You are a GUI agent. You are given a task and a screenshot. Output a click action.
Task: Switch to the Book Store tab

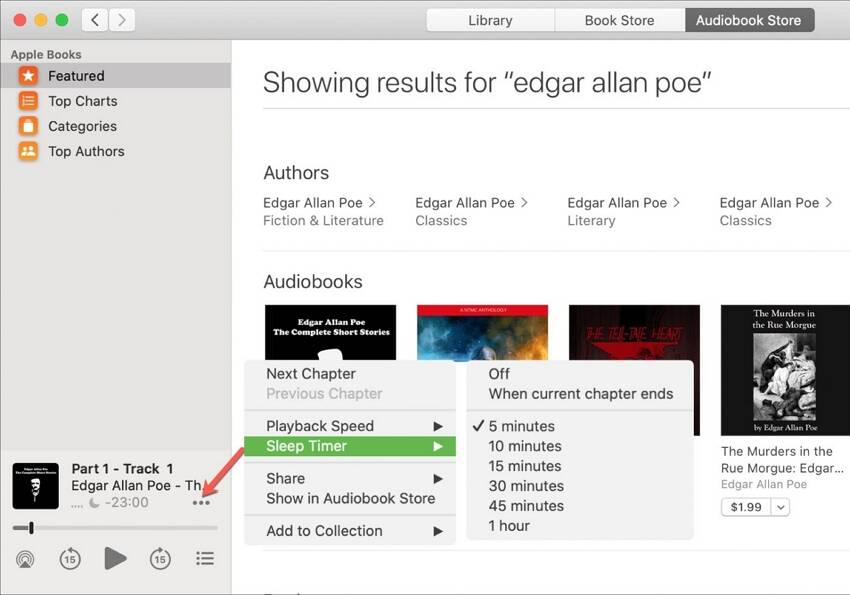tap(620, 21)
